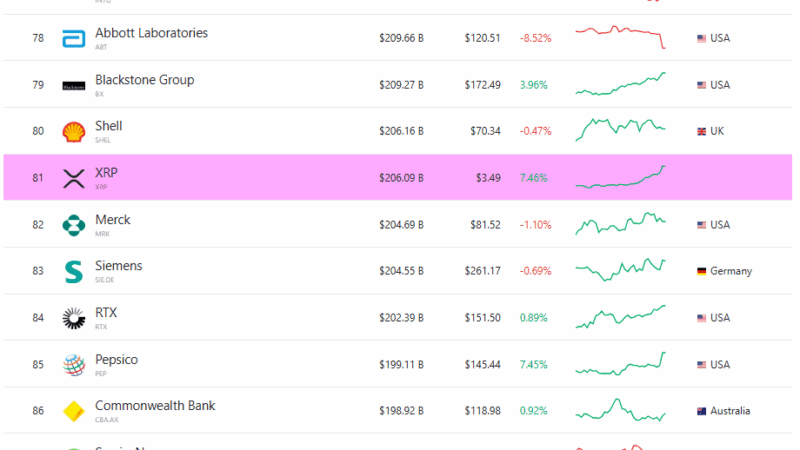Click market cap value $204.69 B
Viewport: 800px width, 450px height.
click(x=401, y=225)
